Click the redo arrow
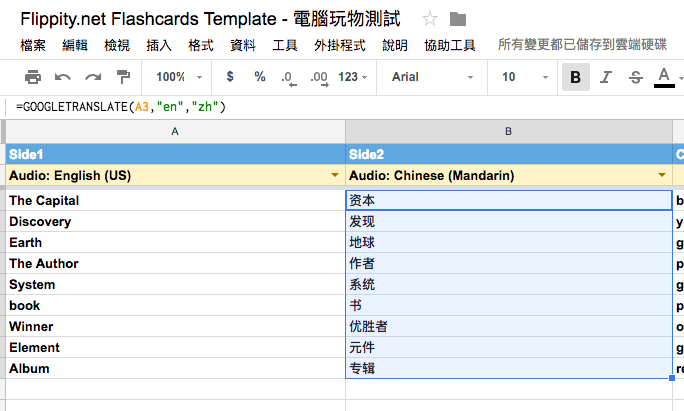Image resolution: width=684 pixels, height=411 pixels. [93, 77]
